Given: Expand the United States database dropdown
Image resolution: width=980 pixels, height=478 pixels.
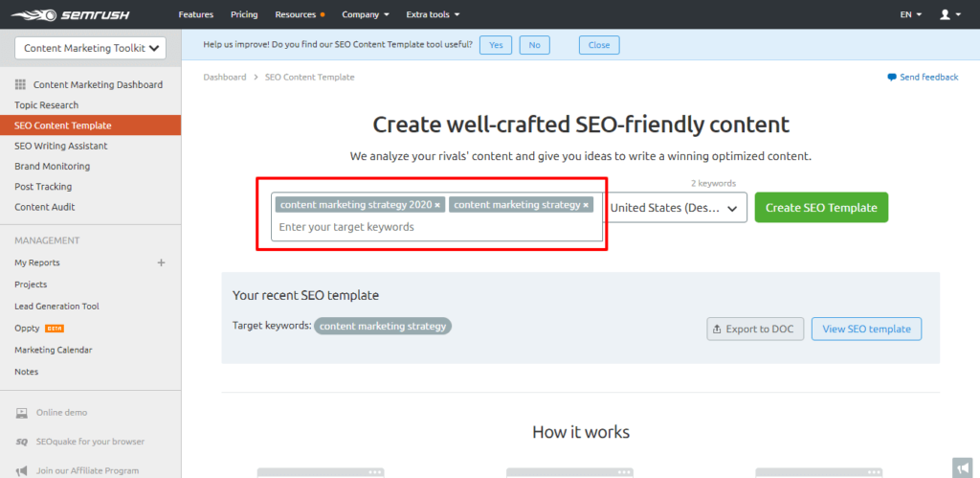Looking at the screenshot, I should 675,208.
